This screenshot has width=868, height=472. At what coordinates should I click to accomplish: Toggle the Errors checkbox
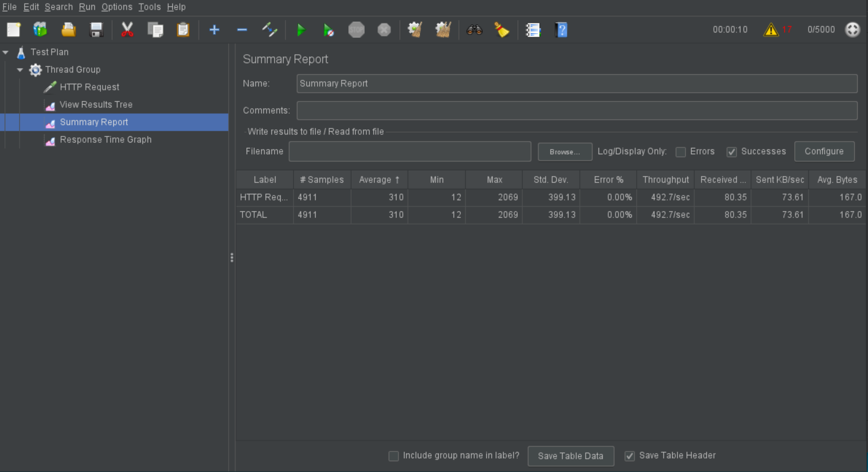681,152
